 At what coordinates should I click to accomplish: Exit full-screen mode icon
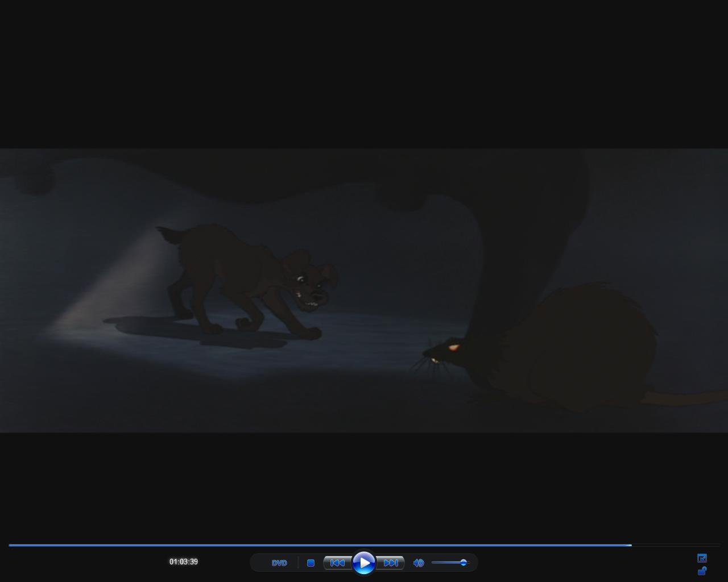pos(702,558)
